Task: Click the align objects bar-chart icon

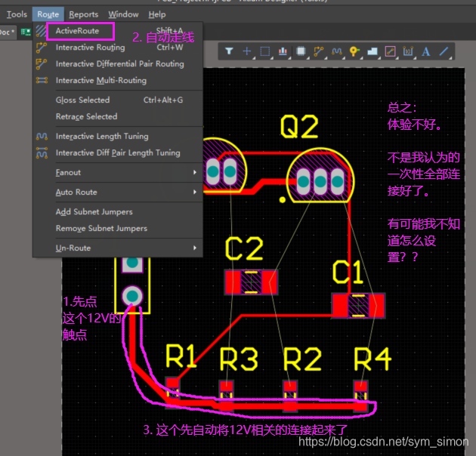Action: coord(283,51)
